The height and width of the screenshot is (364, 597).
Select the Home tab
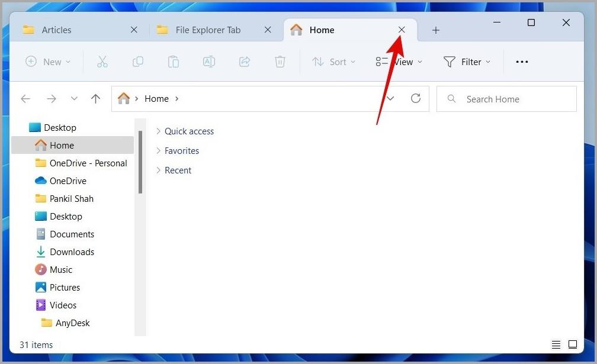pos(350,30)
